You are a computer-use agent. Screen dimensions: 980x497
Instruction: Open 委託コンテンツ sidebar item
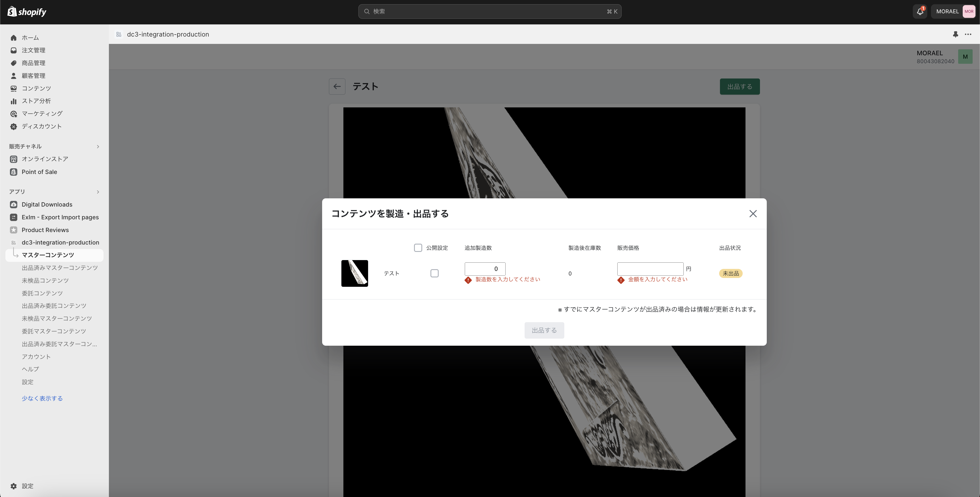point(42,294)
